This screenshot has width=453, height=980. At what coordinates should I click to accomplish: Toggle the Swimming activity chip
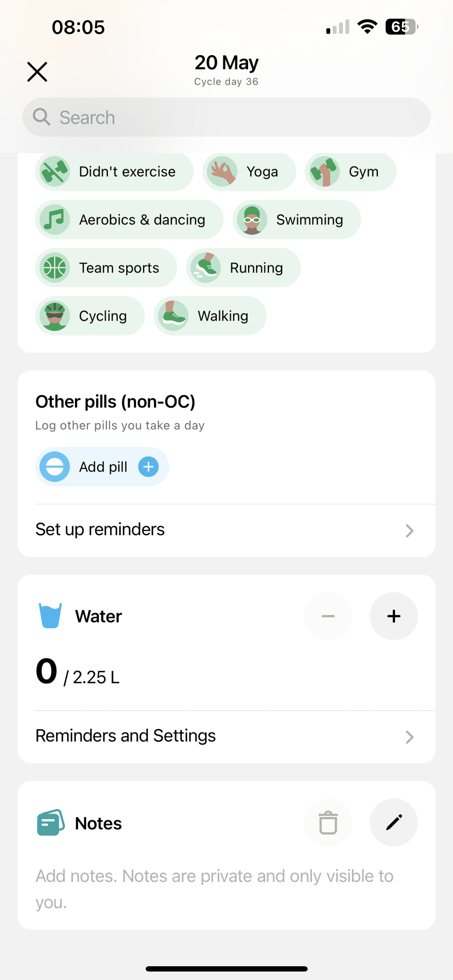coord(296,219)
